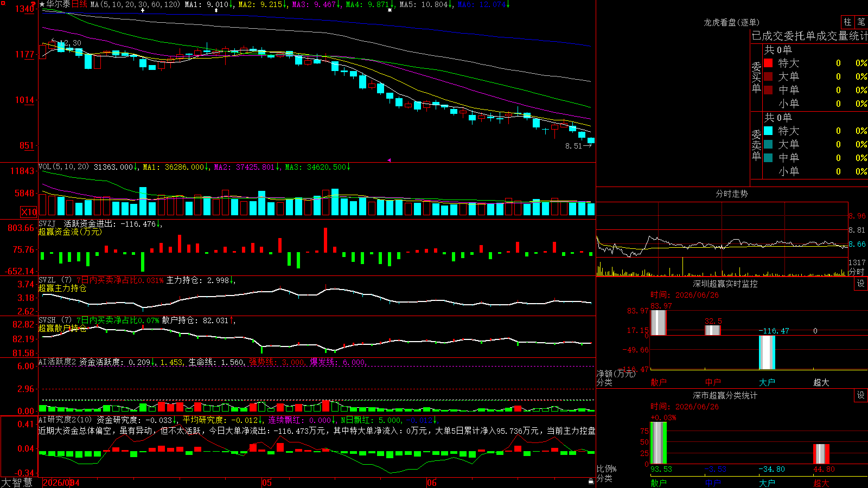Click the star icon before 华尔泰
Viewport: 868px width, 488px height.
42,4
